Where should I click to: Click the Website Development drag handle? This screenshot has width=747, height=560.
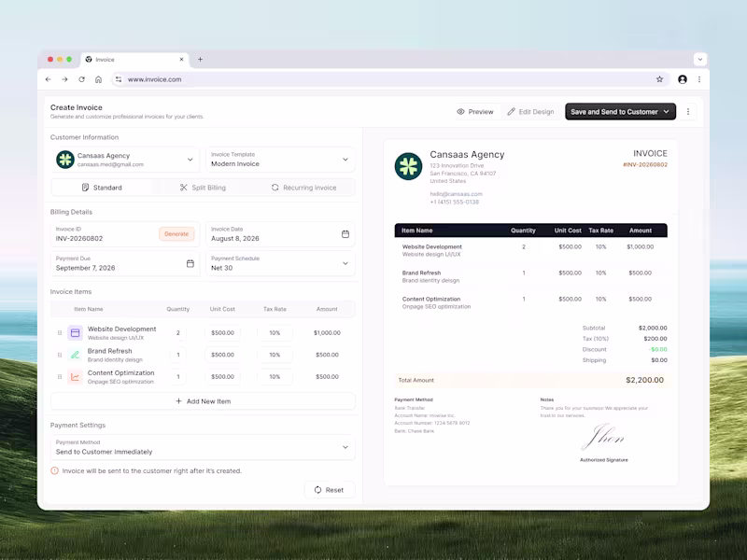point(60,333)
